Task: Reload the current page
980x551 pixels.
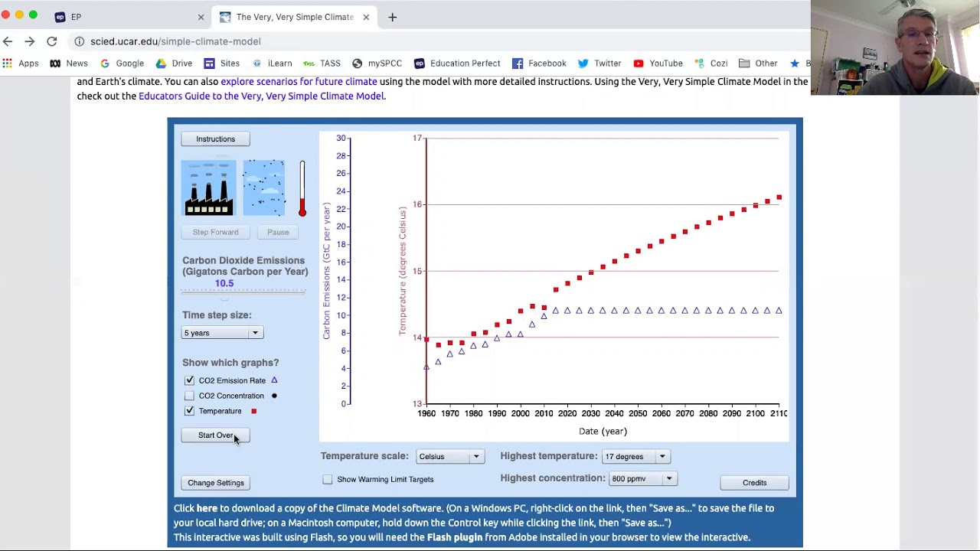Action: click(x=51, y=41)
